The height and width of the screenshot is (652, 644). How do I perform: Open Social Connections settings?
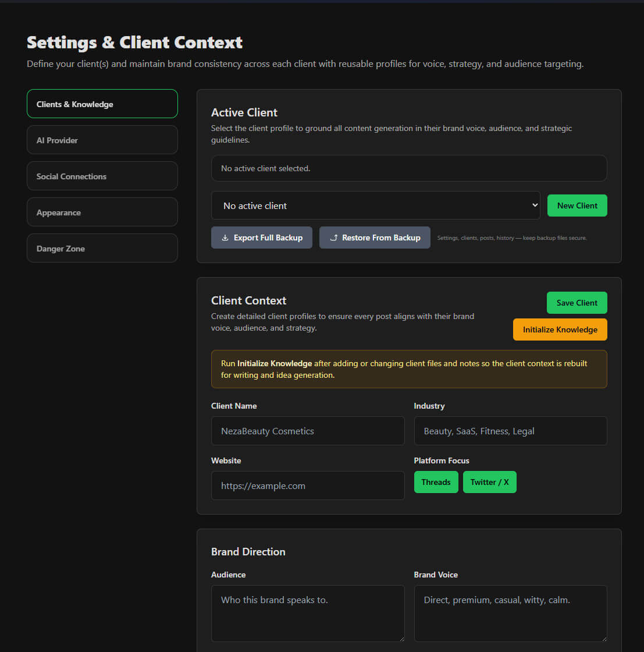tap(102, 176)
